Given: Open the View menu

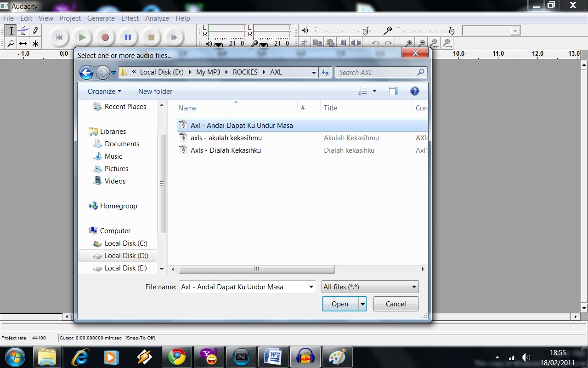Looking at the screenshot, I should click(x=46, y=18).
